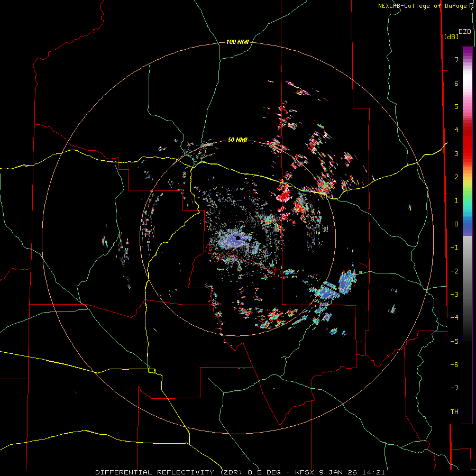The width and height of the screenshot is (476, 476).
Task: Click the -4 value on color scale
Action: [x=454, y=318]
